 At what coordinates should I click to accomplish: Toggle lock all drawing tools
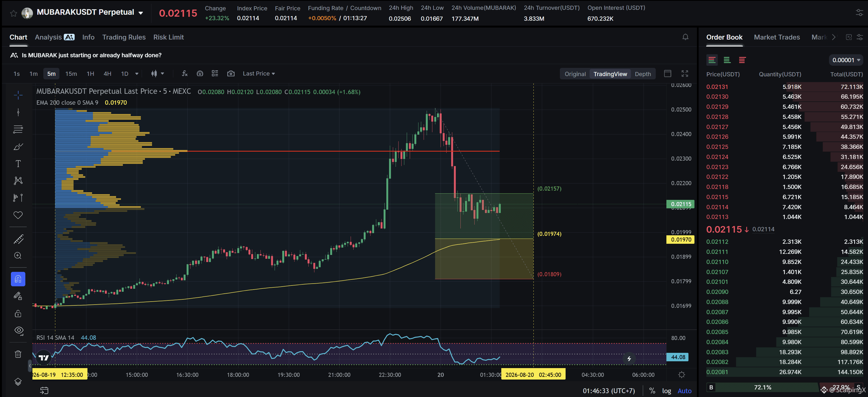tap(18, 314)
